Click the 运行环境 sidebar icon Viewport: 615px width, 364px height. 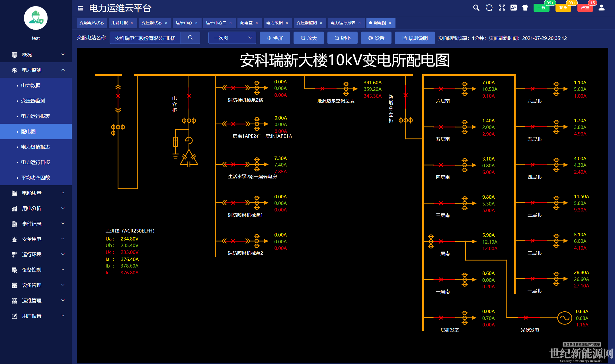(15, 254)
